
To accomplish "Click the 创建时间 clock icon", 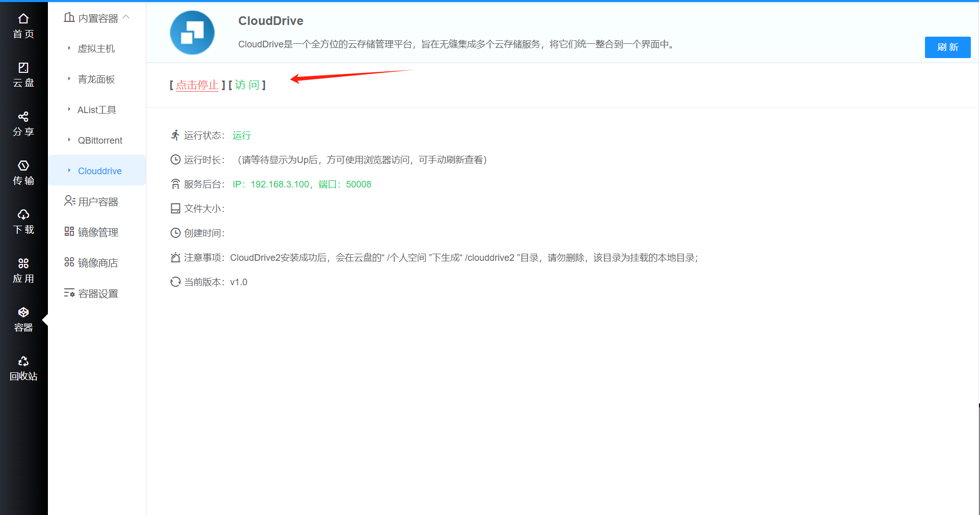I will tap(175, 233).
